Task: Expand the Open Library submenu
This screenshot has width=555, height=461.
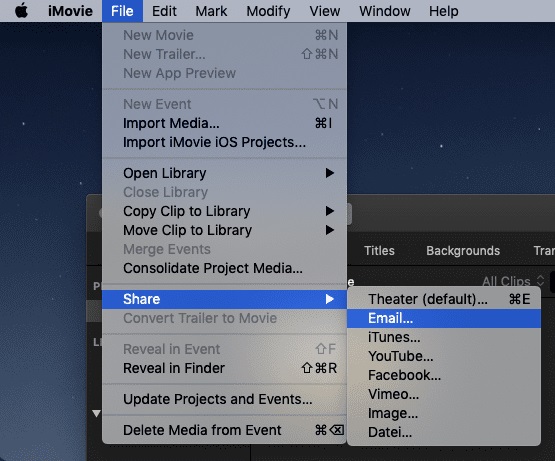Action: [224, 173]
